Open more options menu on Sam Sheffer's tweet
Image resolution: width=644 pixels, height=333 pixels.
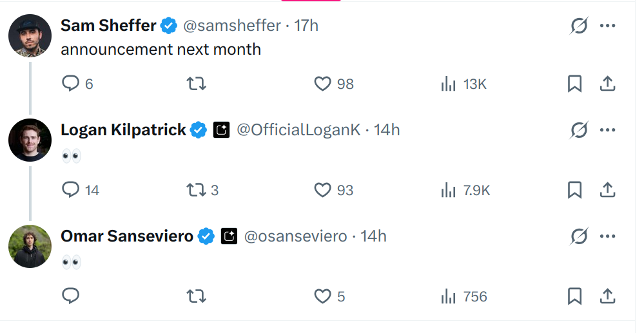[x=607, y=26]
